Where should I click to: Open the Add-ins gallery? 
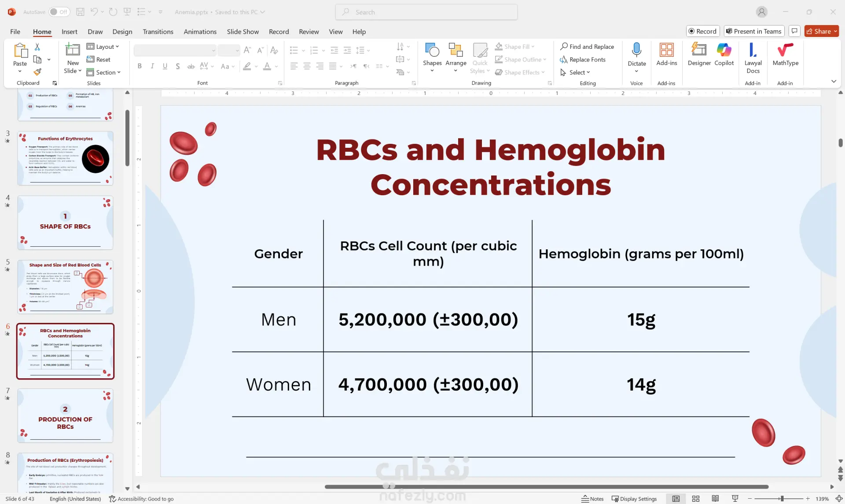(x=666, y=54)
